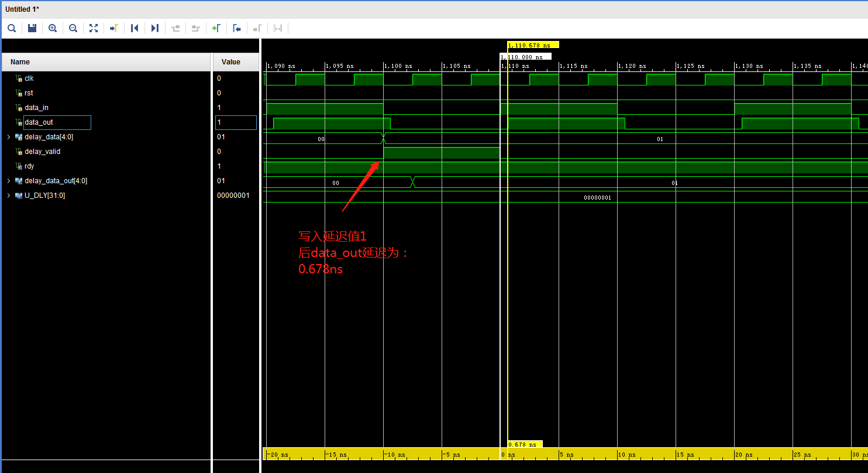868x473 pixels.
Task: Click the delay_valid value 0
Action: point(219,152)
